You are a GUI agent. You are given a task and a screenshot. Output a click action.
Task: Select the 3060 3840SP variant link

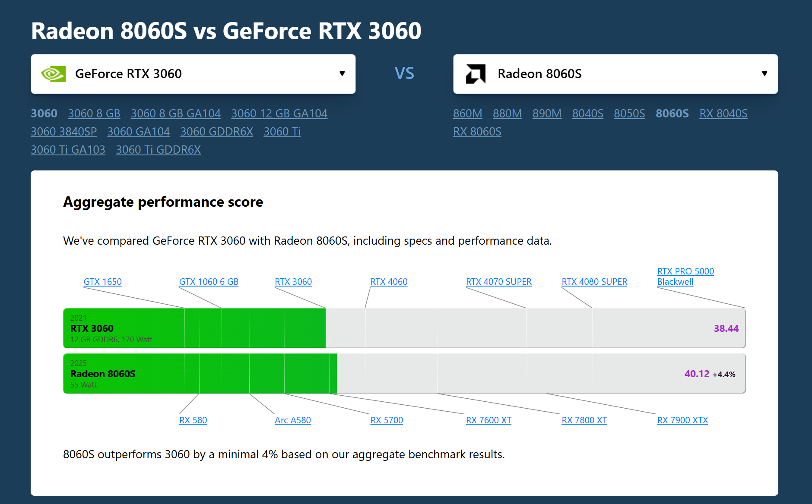click(64, 132)
